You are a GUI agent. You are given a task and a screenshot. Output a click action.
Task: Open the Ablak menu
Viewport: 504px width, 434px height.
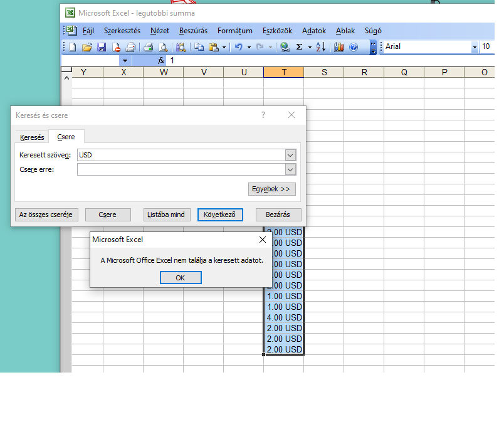coord(345,31)
